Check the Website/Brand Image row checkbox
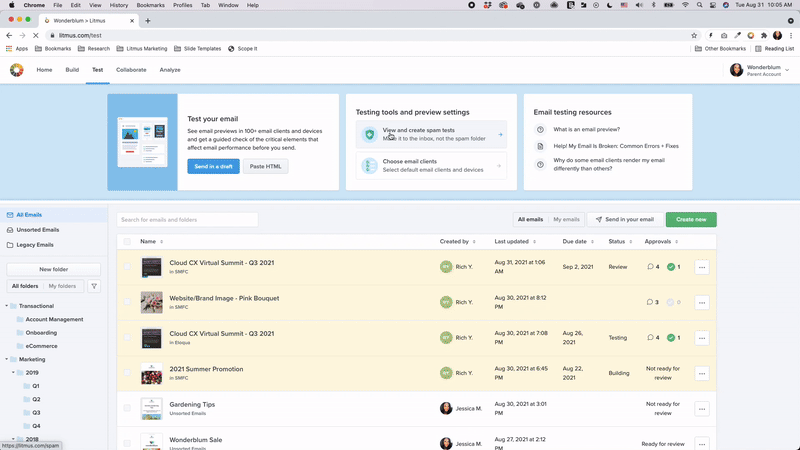 tap(127, 302)
